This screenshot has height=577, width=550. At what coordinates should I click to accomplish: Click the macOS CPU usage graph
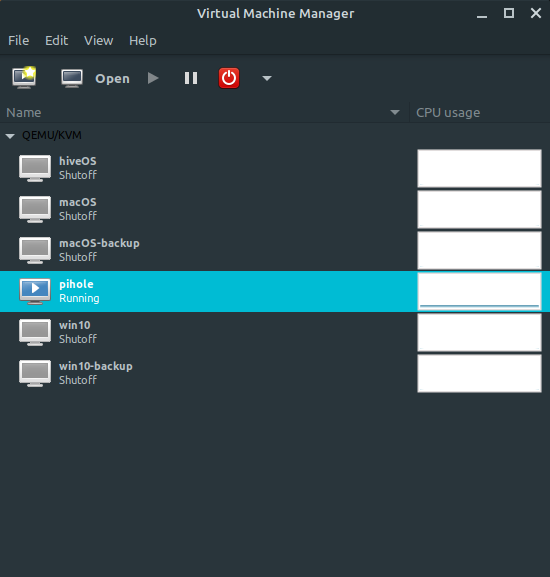(479, 209)
